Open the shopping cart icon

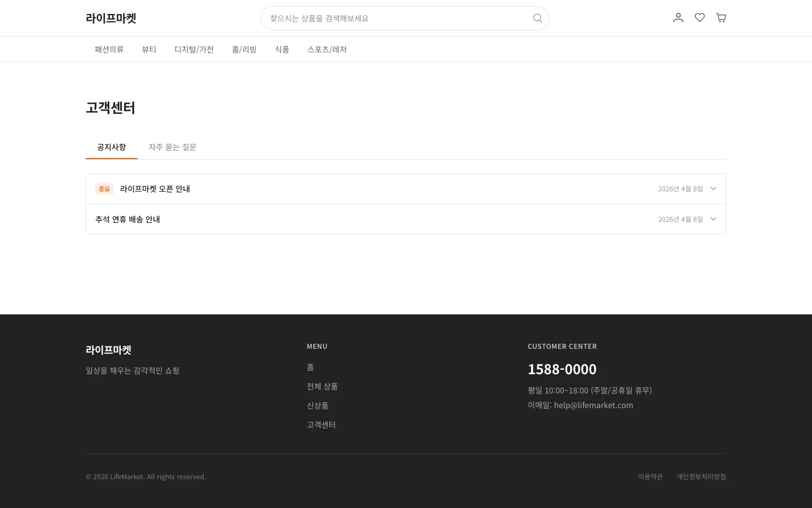pos(721,17)
